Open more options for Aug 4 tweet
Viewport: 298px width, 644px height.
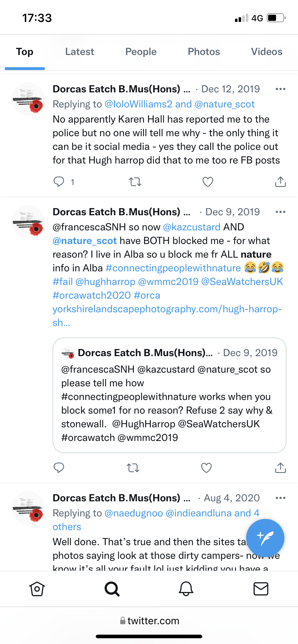tap(280, 498)
